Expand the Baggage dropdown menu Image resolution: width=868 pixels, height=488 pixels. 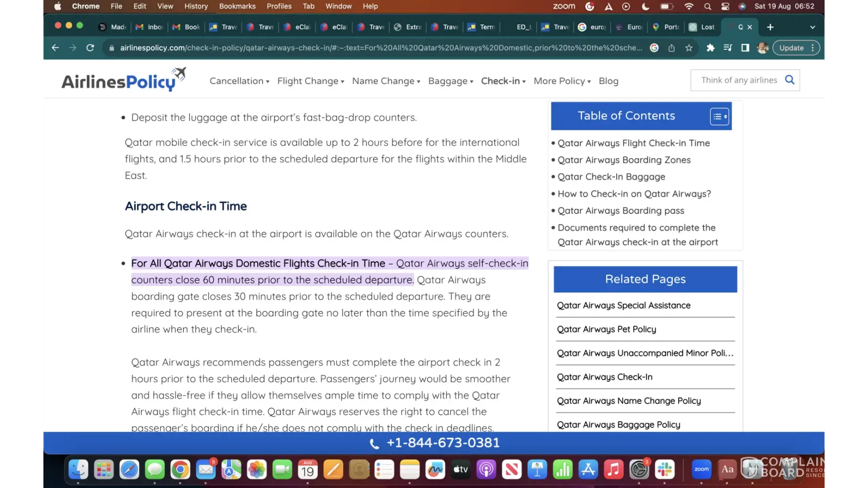click(450, 81)
